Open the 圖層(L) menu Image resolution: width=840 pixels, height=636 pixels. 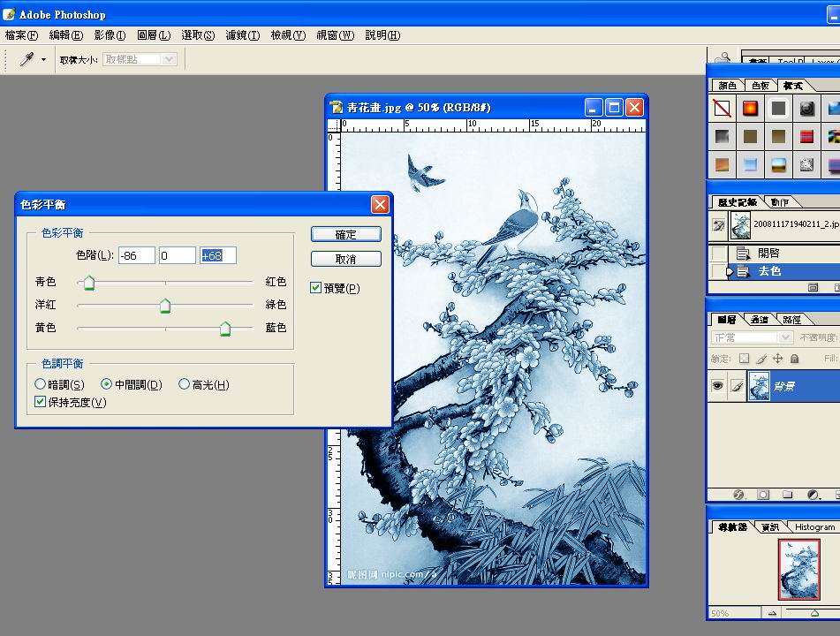point(154,34)
